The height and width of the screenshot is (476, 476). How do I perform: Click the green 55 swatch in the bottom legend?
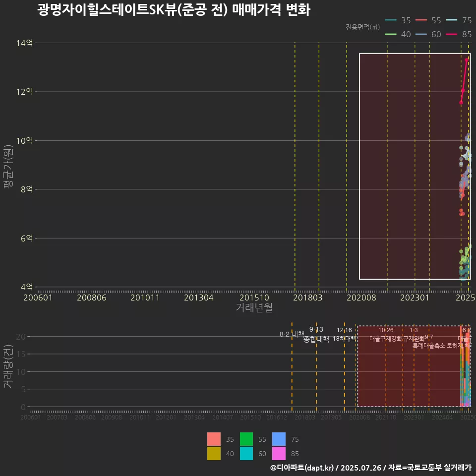[246, 439]
